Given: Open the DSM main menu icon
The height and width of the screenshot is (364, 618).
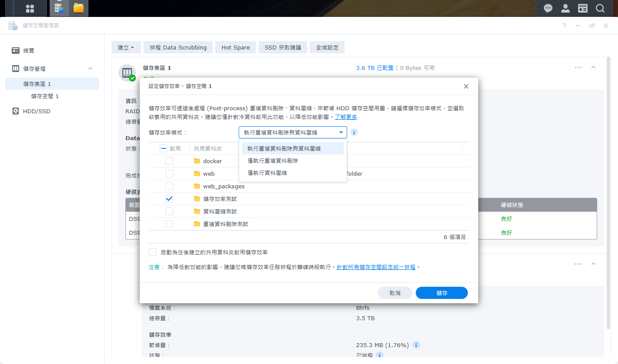Looking at the screenshot, I should (x=30, y=8).
